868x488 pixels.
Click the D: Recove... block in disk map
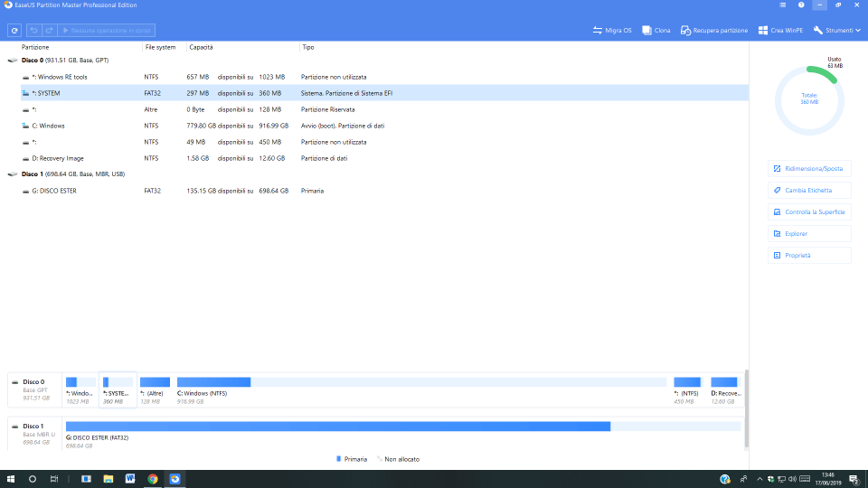[x=725, y=390]
